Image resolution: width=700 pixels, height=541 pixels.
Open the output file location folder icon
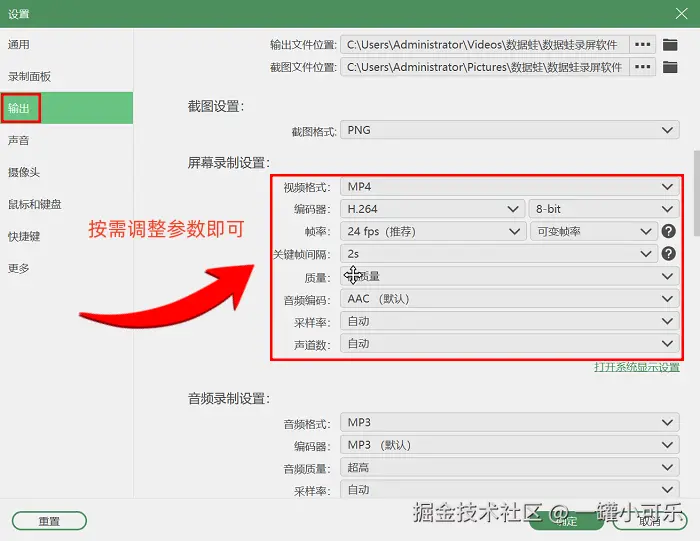[x=670, y=45]
